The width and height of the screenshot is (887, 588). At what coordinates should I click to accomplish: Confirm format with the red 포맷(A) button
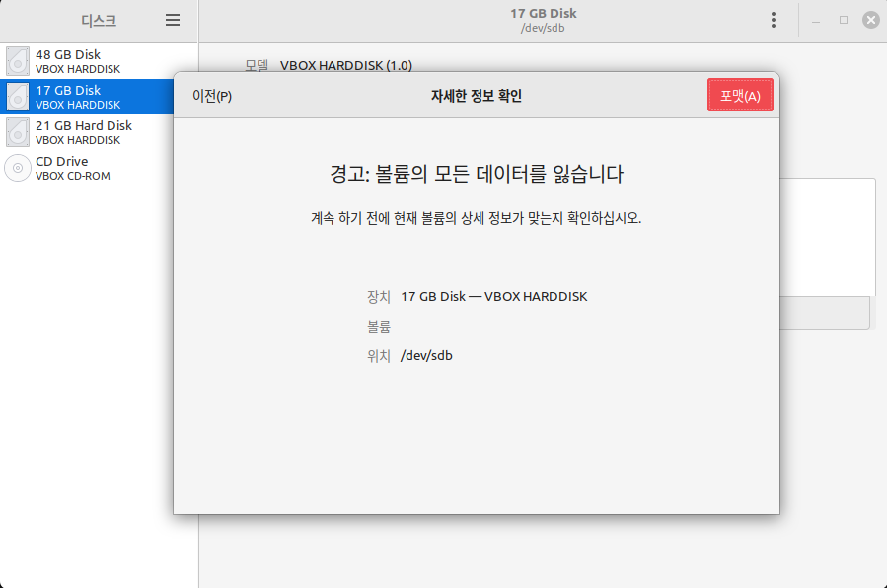[740, 96]
